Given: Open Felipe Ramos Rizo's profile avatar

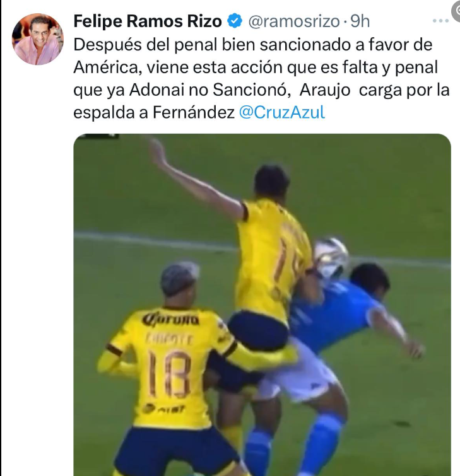Looking at the screenshot, I should 38,39.
